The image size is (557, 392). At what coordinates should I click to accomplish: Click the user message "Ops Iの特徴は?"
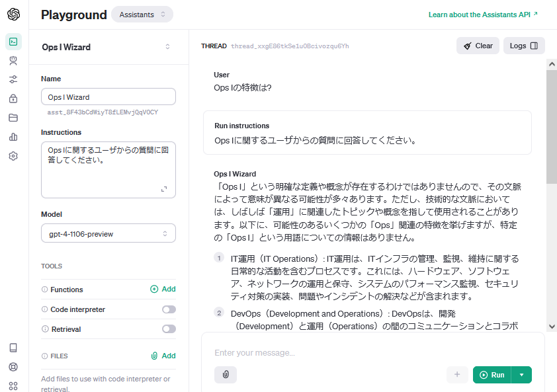[x=243, y=88]
